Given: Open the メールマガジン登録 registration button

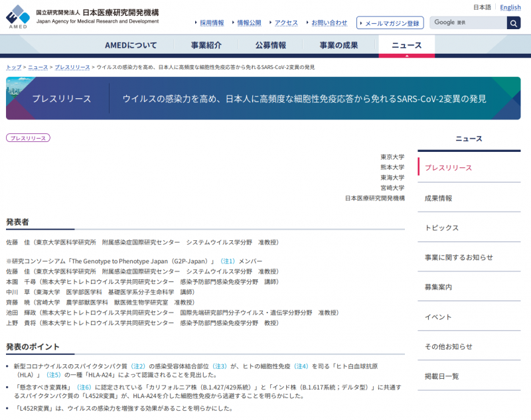Looking at the screenshot, I should [x=390, y=22].
